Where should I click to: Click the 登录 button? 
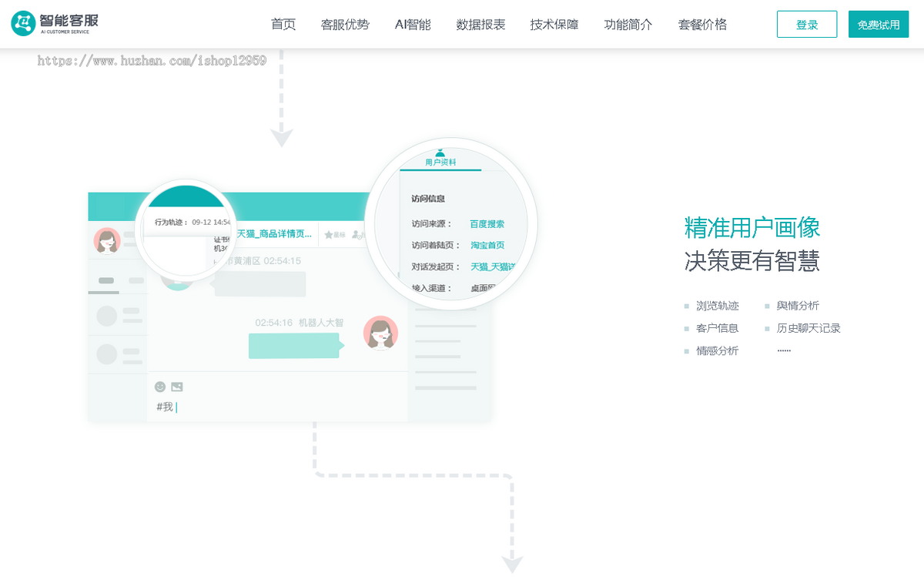(807, 24)
